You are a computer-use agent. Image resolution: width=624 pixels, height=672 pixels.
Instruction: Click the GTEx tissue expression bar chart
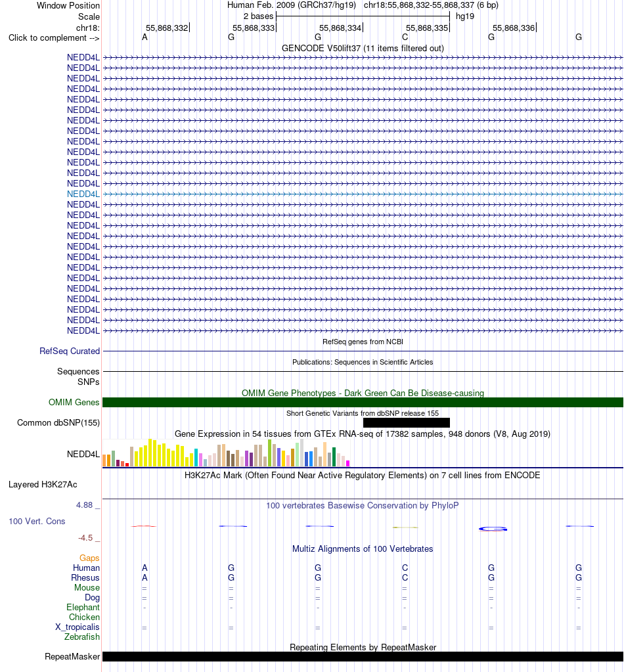(x=227, y=453)
